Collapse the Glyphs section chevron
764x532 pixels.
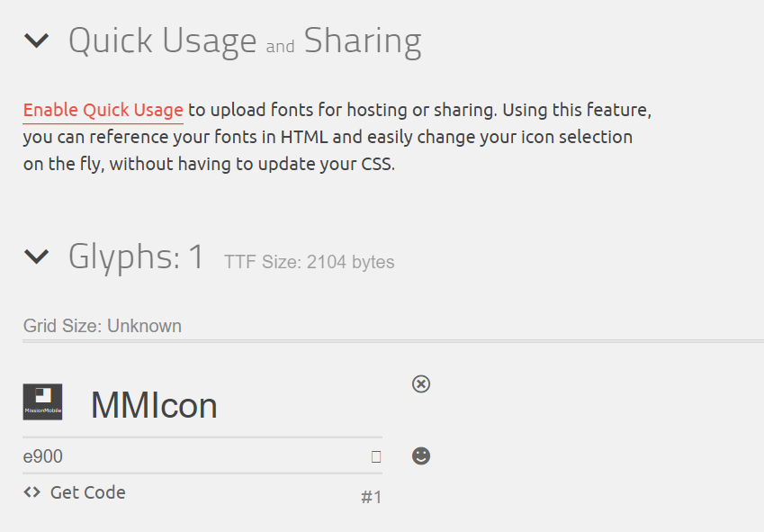(37, 257)
